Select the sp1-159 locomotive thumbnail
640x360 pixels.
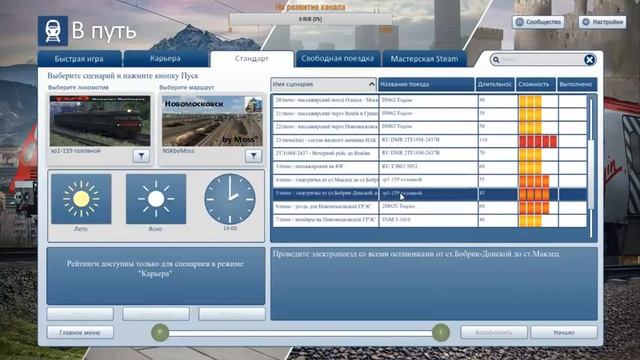(x=100, y=121)
